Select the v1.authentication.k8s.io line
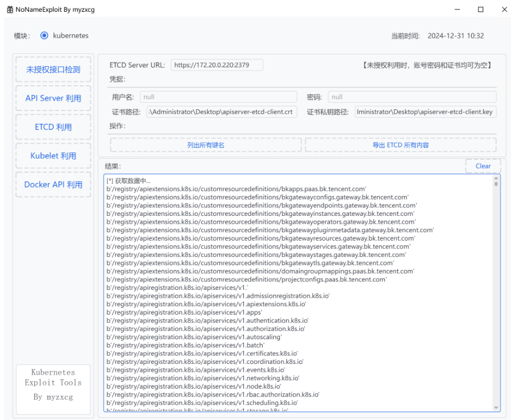The image size is (511, 420). [x=208, y=321]
